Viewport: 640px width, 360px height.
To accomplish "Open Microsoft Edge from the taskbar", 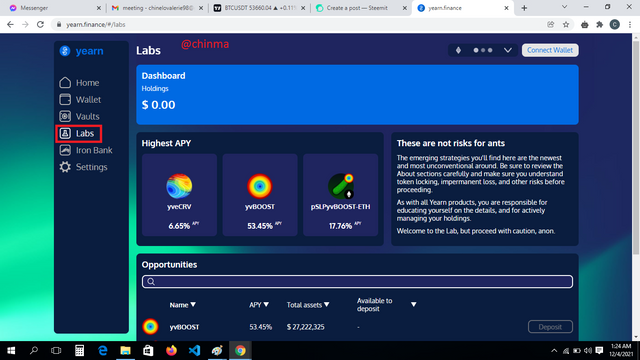I will click(102, 350).
